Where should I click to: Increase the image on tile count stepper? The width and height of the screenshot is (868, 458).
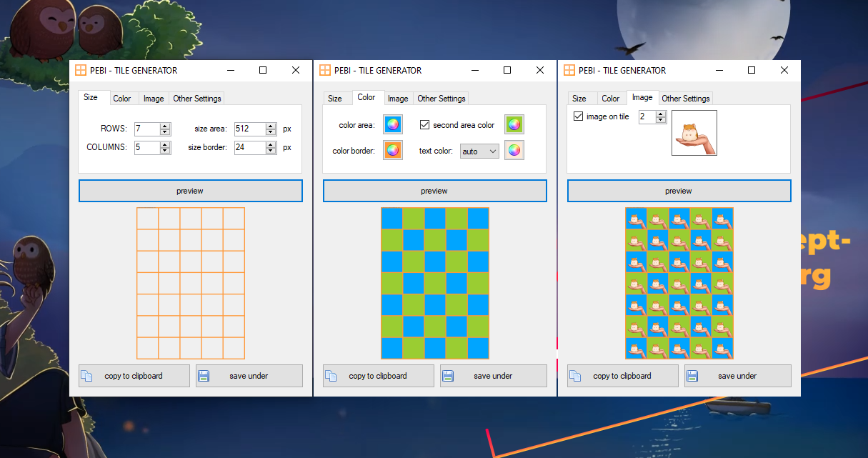tap(661, 114)
